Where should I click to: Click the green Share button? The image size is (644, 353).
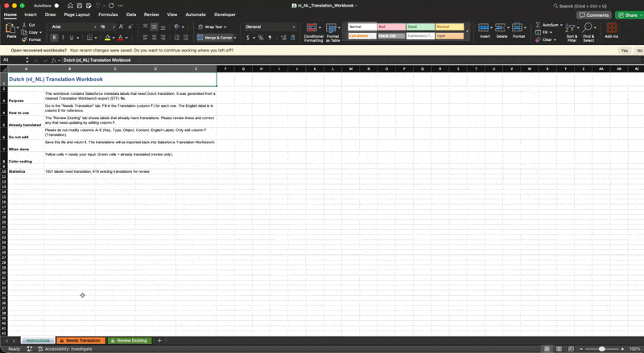pyautogui.click(x=630, y=15)
